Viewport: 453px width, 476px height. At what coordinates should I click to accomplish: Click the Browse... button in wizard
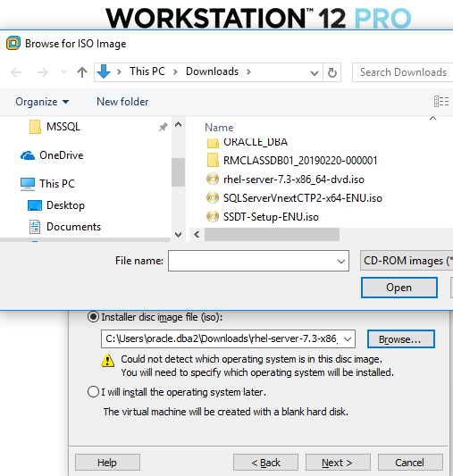(401, 339)
